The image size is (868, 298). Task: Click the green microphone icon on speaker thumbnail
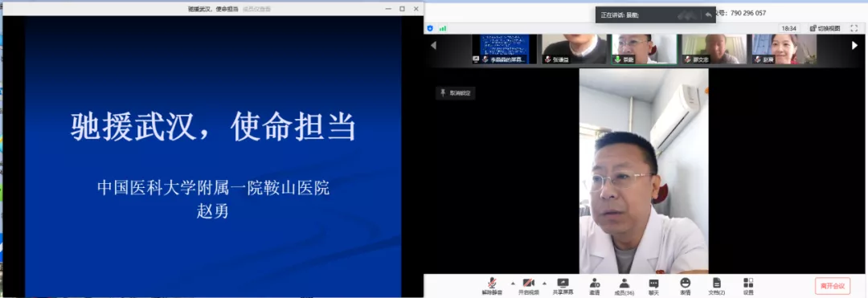pyautogui.click(x=617, y=59)
